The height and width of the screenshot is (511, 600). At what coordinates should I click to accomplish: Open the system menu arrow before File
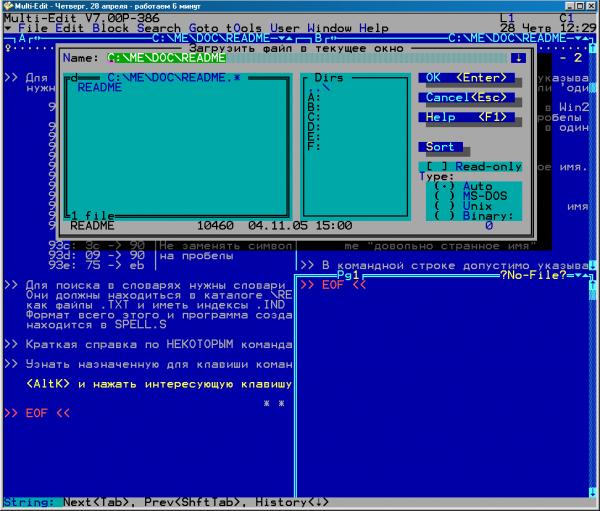click(x=9, y=28)
